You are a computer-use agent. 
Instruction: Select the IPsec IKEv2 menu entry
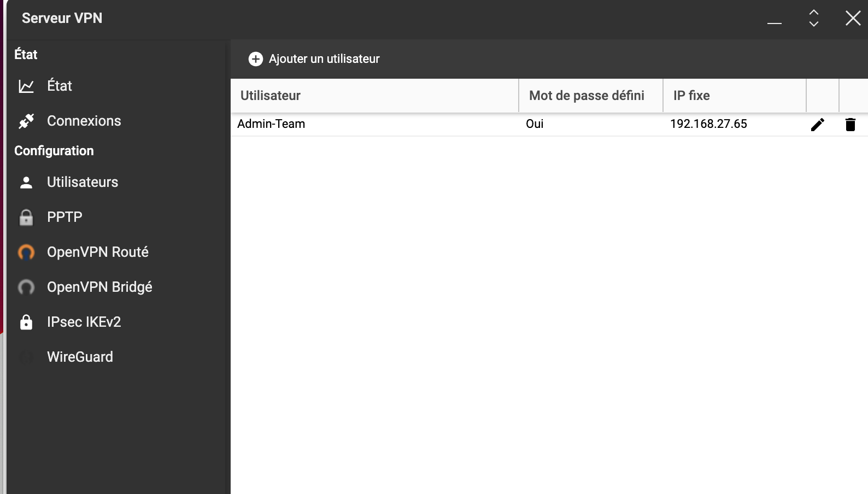pos(84,322)
